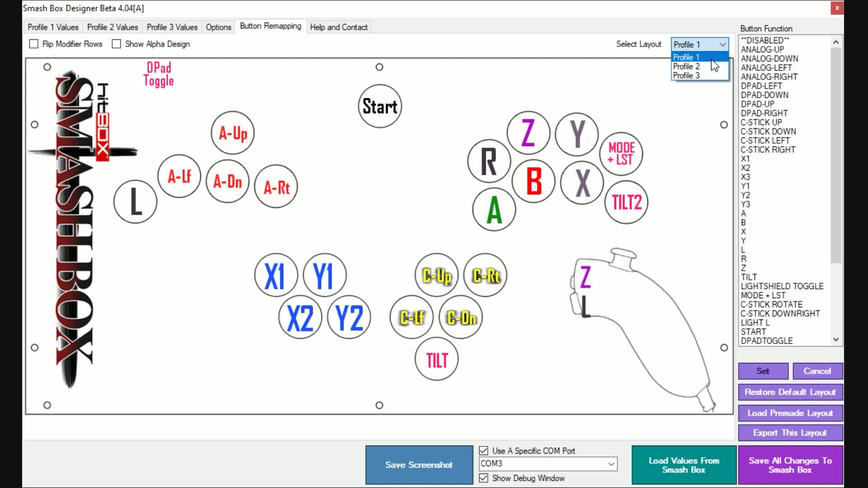
Task: Click the list scroll up arrow
Action: (836, 42)
